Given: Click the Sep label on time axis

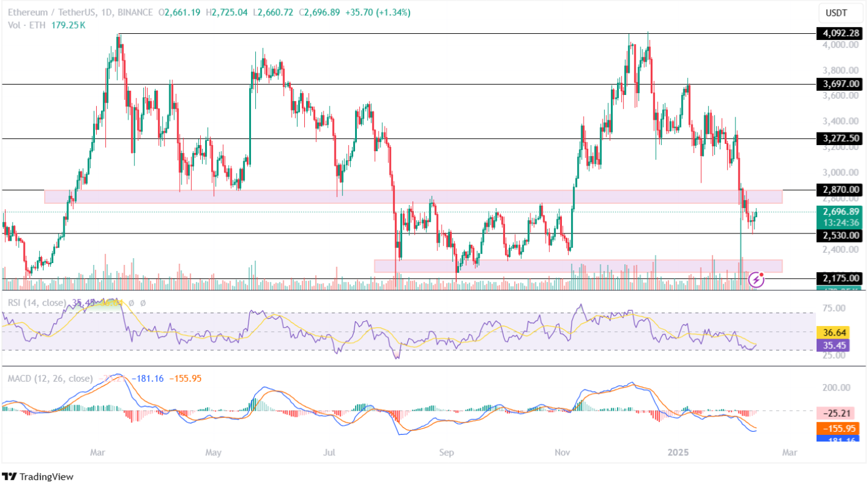Looking at the screenshot, I should click(446, 453).
